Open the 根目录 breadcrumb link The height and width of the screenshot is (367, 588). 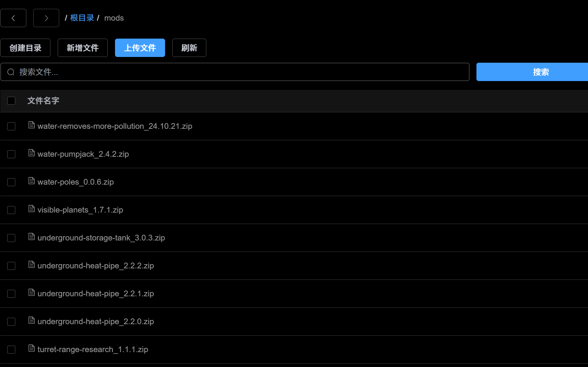[82, 18]
